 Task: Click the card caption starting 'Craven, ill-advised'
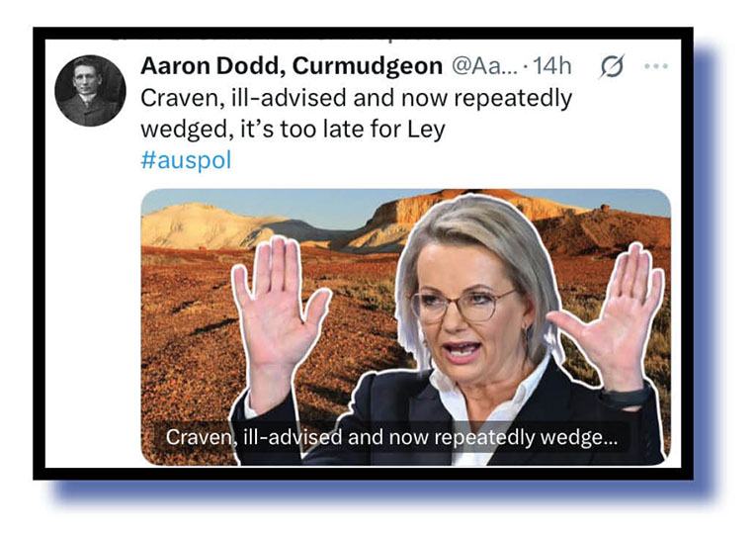(x=391, y=437)
